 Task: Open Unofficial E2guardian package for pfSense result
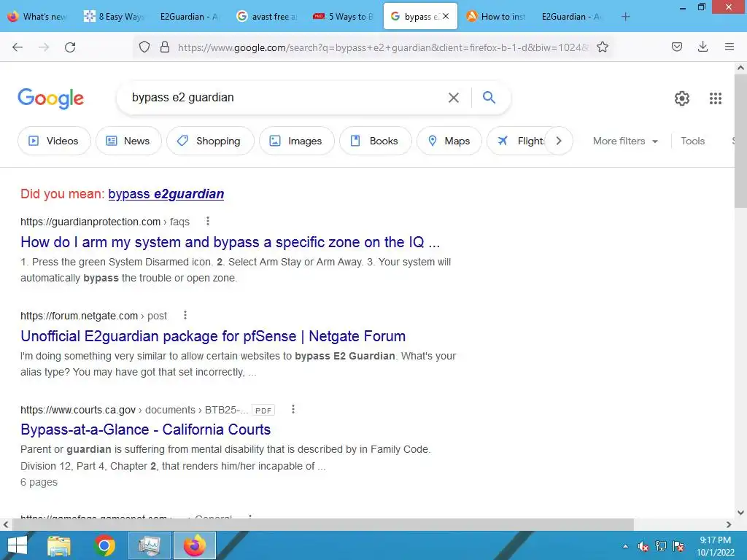(213, 336)
